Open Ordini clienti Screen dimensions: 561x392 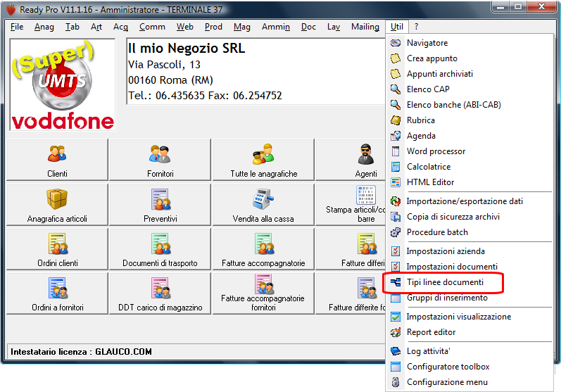tap(57, 249)
